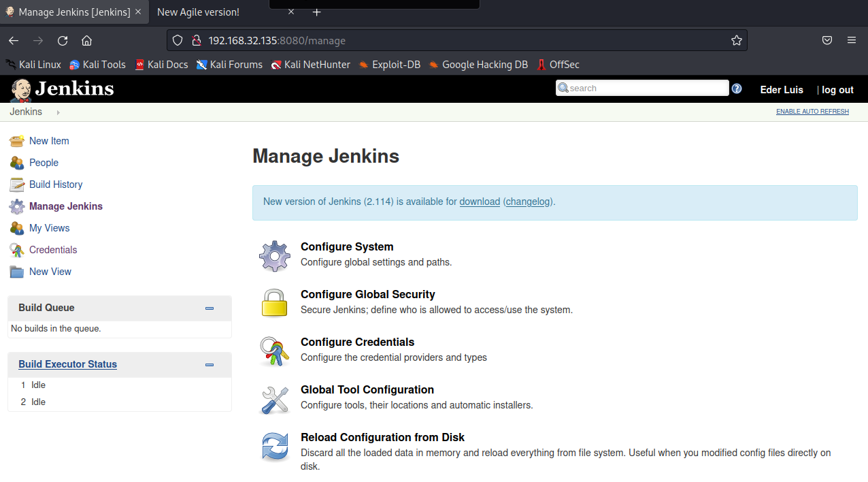The image size is (868, 482).
Task: Click the search help question mark icon
Action: tap(736, 89)
